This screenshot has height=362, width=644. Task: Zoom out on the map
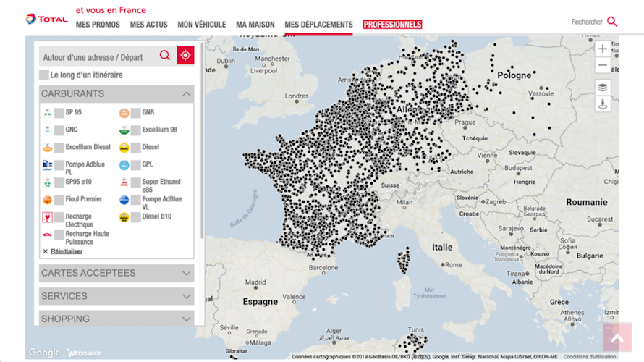click(x=603, y=66)
